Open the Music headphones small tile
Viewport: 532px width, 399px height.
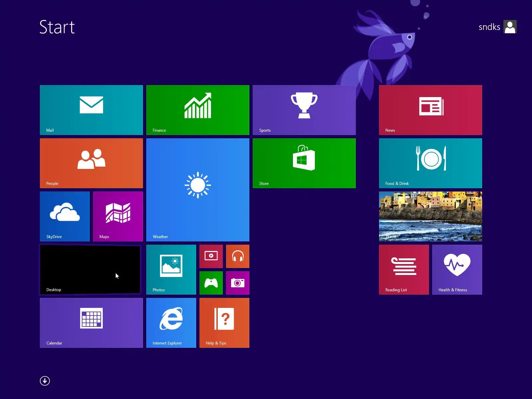[238, 256]
